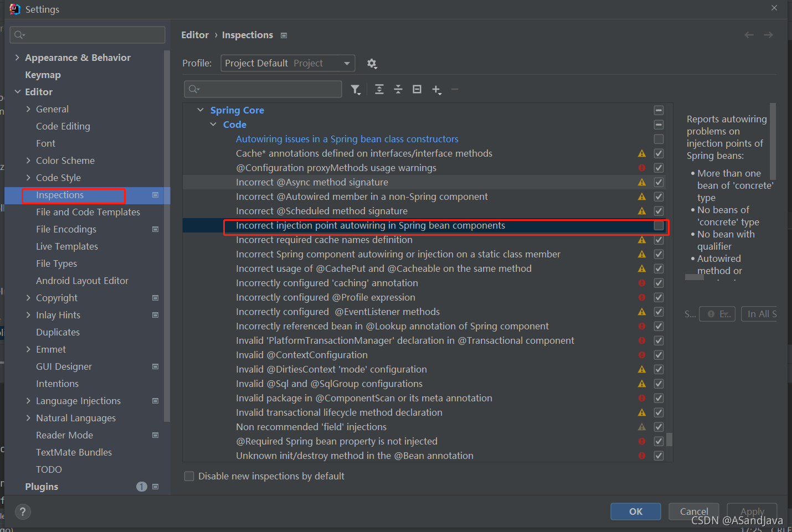Click the IntelliJ logo in Settings title bar

click(x=15, y=9)
